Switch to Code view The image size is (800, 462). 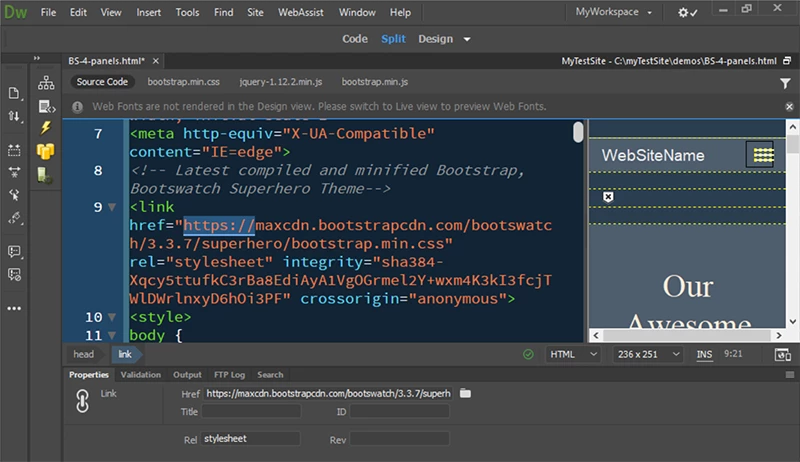[355, 39]
